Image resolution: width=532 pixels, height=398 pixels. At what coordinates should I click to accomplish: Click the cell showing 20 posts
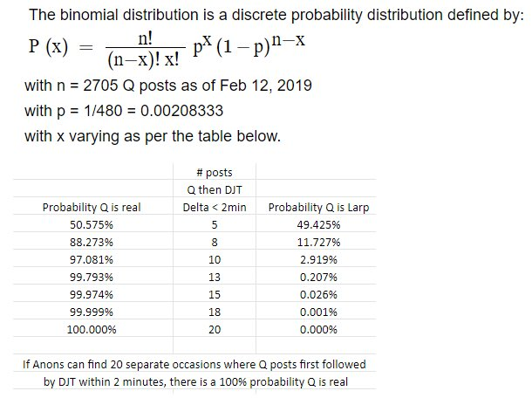[215, 329]
